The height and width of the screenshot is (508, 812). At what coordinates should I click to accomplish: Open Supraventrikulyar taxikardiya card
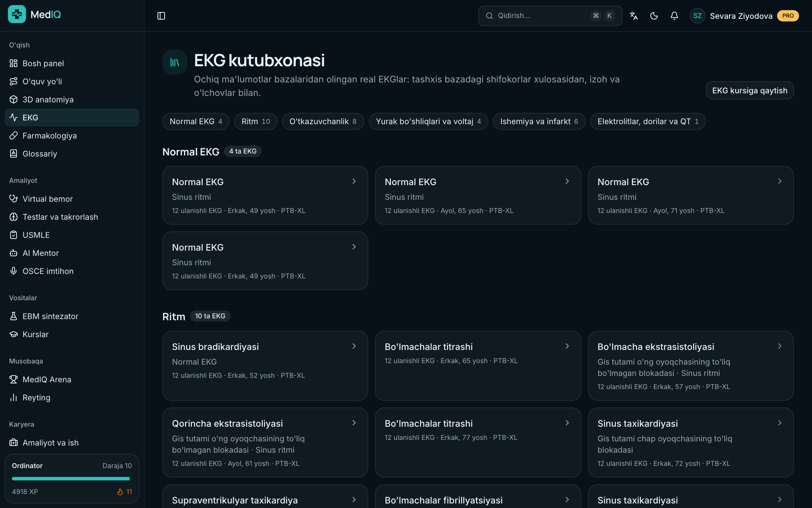tap(265, 497)
